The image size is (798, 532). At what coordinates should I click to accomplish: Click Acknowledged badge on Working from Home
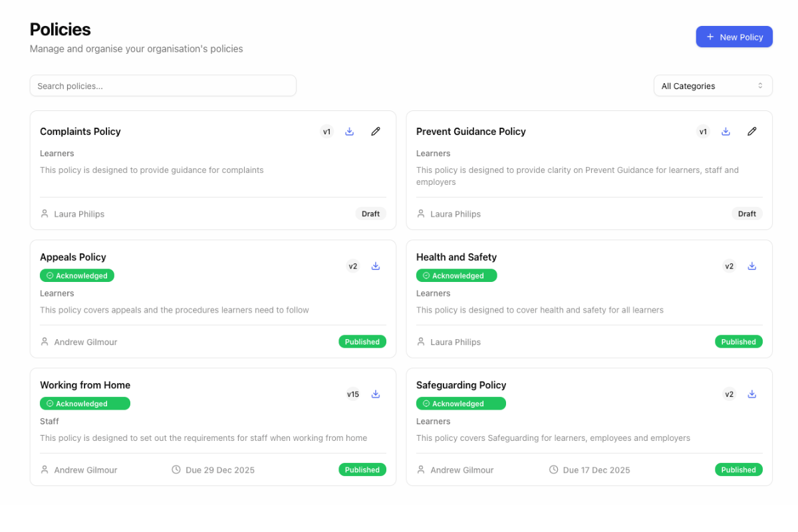pos(85,404)
